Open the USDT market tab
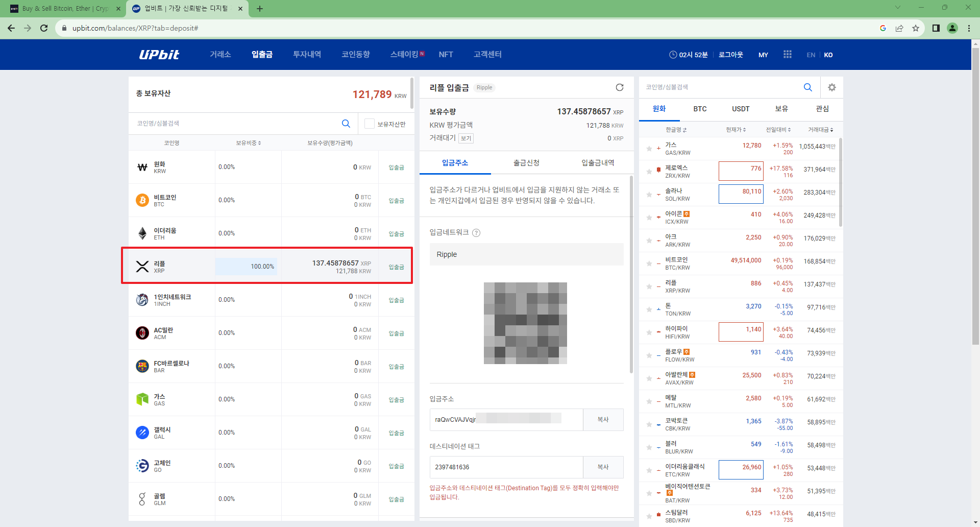This screenshot has width=980, height=527. (x=741, y=109)
